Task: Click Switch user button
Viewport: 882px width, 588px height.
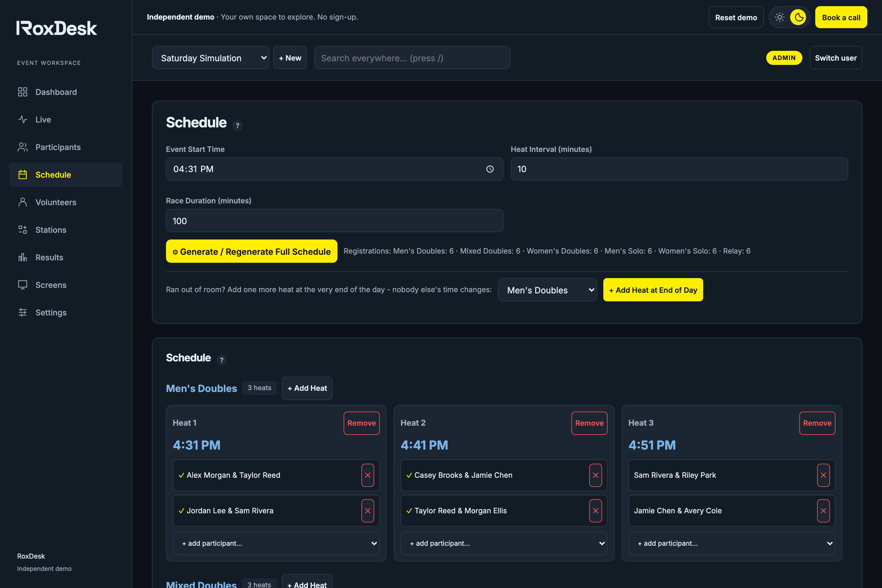Action: click(x=836, y=58)
